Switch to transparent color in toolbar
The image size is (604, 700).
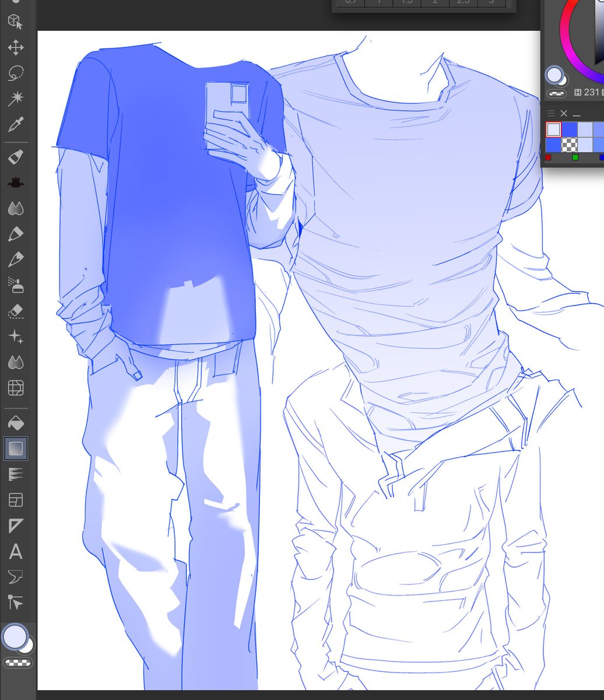pyautogui.click(x=17, y=663)
